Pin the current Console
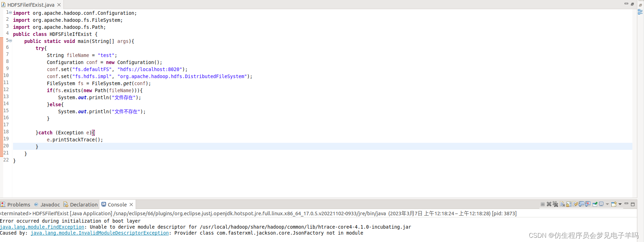Screen dimensions: 644x242 click(595, 204)
